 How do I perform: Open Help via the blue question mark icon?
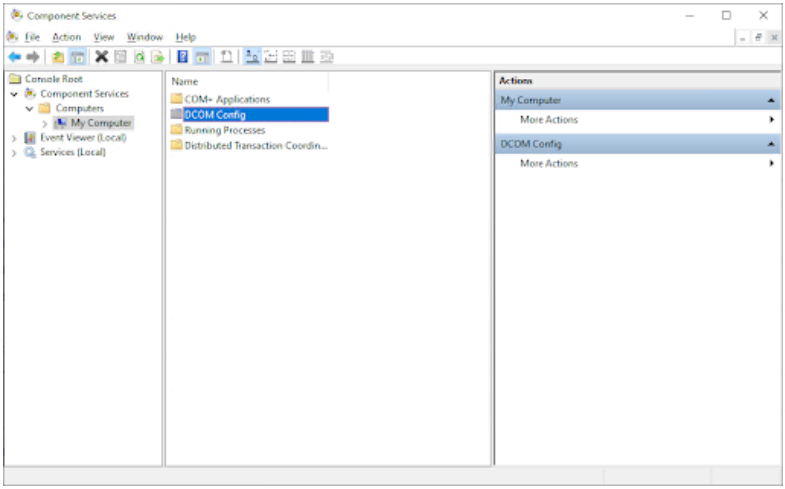(183, 57)
